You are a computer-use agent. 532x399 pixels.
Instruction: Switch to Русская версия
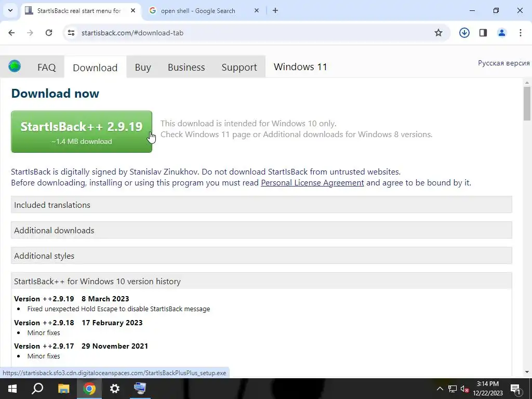[503, 63]
